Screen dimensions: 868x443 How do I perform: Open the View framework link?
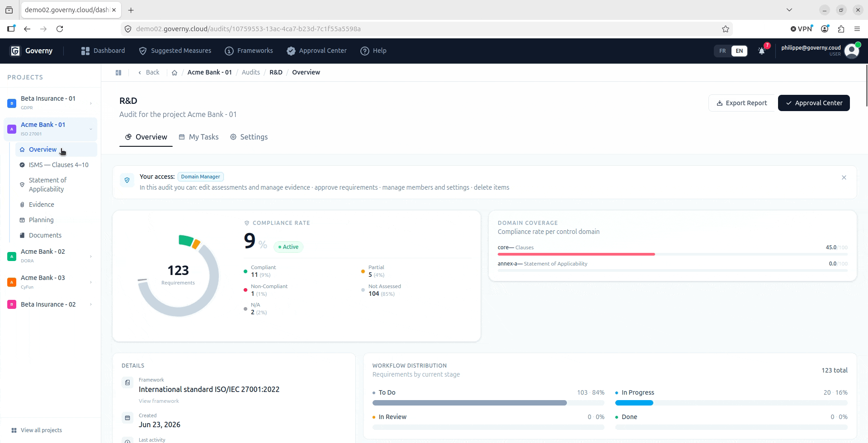click(159, 401)
